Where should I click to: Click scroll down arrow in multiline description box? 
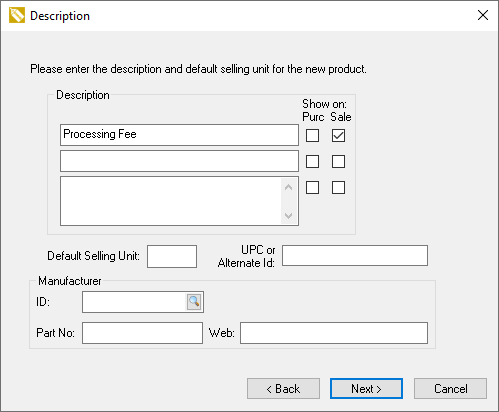point(289,216)
